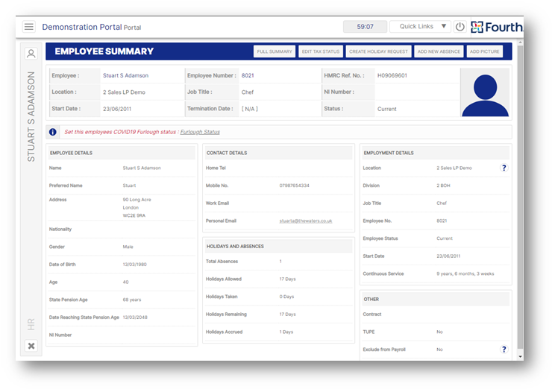Click the Fourth logo

pos(497,27)
